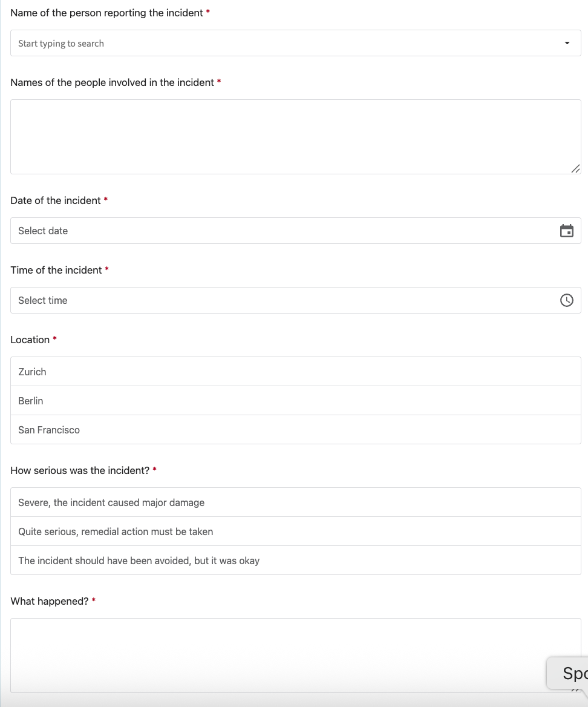Click the 'Date of the incident' label

point(56,200)
